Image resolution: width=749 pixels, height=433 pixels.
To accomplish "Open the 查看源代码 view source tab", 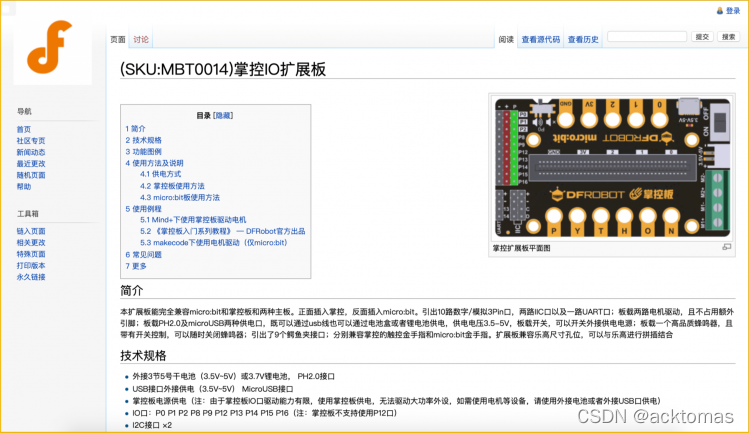I will click(541, 39).
